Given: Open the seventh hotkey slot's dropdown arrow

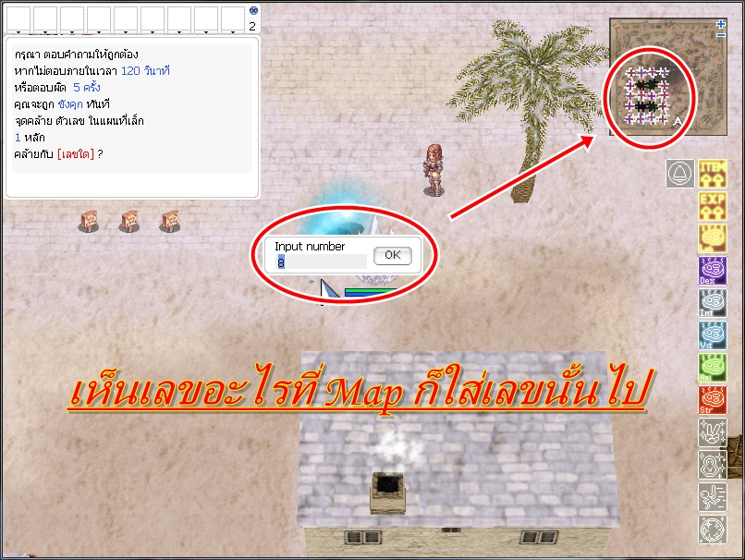Looking at the screenshot, I should click(179, 32).
